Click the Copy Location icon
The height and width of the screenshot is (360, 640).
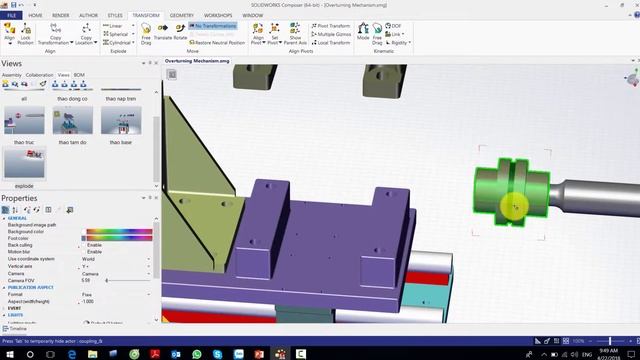click(86, 29)
